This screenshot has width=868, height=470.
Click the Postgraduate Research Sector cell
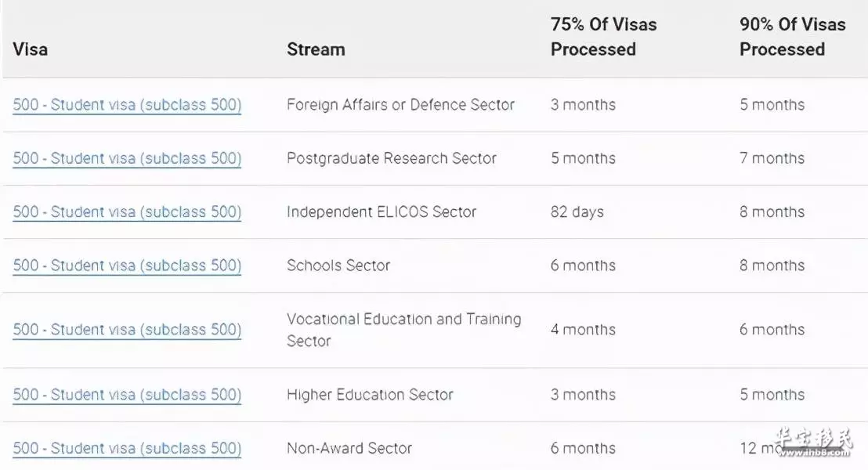tap(392, 158)
